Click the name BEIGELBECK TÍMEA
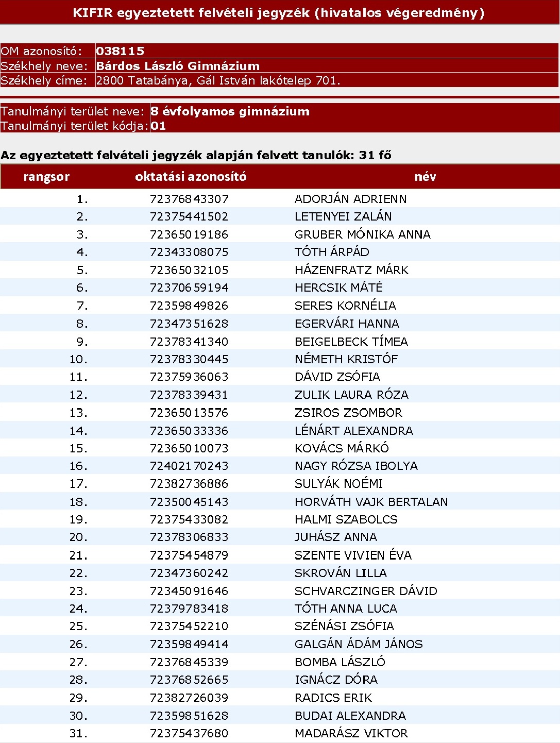 tap(351, 342)
